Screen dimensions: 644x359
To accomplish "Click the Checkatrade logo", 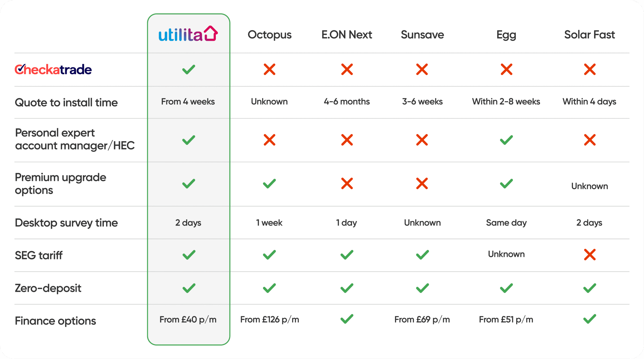I will (x=53, y=69).
